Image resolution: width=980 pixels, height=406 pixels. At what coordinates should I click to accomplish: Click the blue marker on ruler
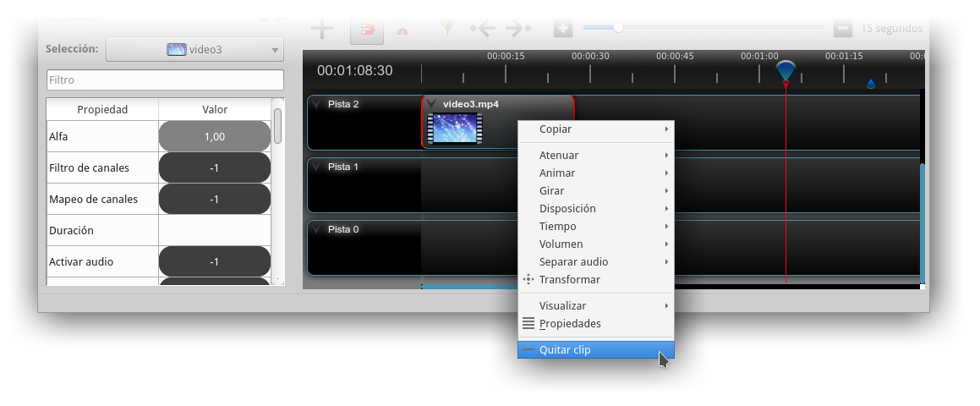[x=871, y=83]
